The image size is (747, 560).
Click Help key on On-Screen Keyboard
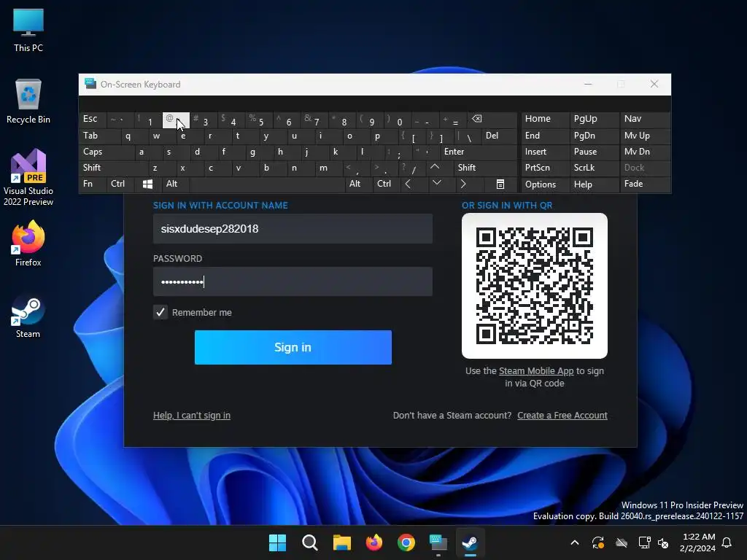(594, 184)
